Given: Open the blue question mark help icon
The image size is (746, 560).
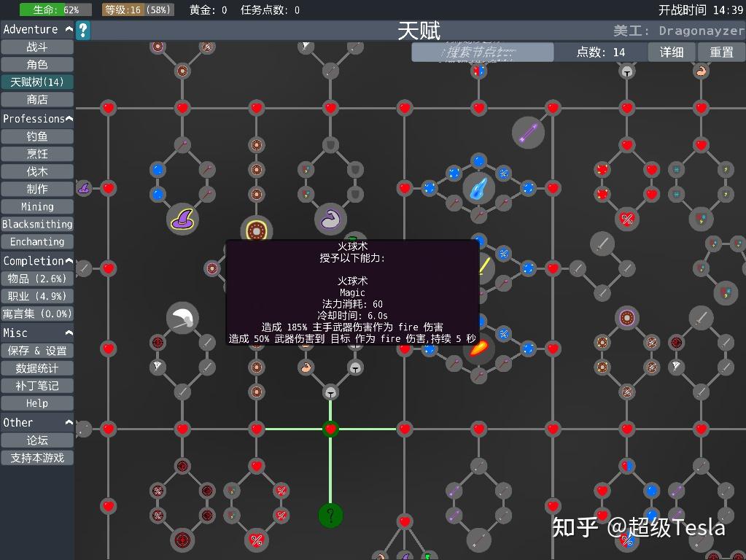Looking at the screenshot, I should pyautogui.click(x=82, y=31).
